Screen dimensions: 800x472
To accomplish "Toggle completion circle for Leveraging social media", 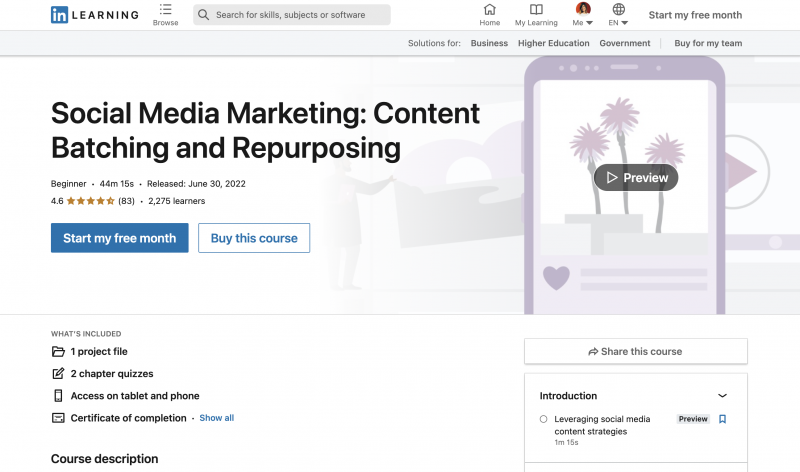I will [x=543, y=419].
